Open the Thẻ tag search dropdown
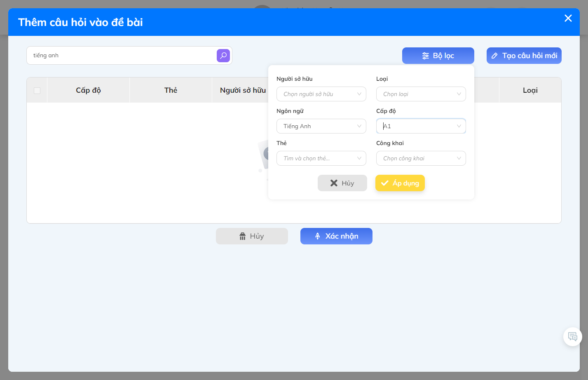This screenshot has width=588, height=380. [321, 158]
